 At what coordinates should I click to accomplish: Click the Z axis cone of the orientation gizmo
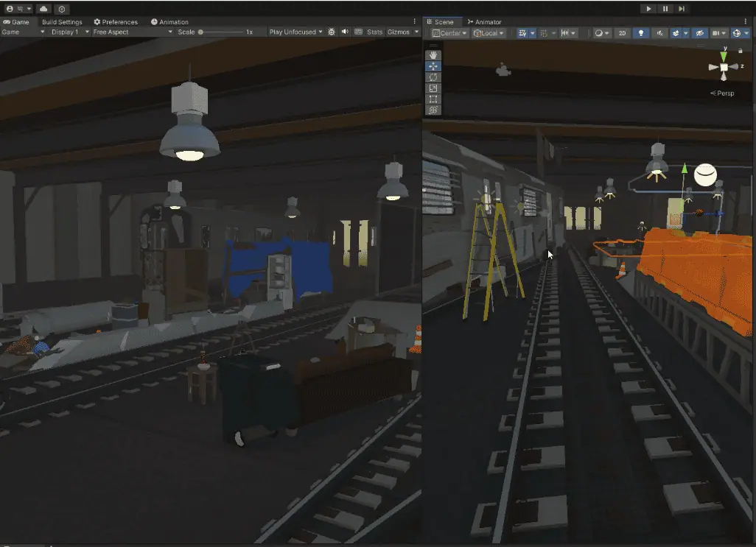click(735, 67)
